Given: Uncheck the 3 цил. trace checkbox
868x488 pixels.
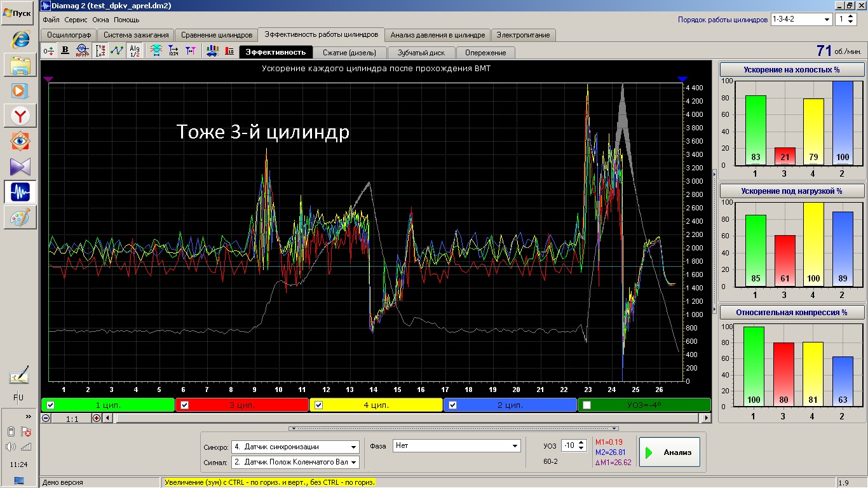Looking at the screenshot, I should pyautogui.click(x=185, y=405).
